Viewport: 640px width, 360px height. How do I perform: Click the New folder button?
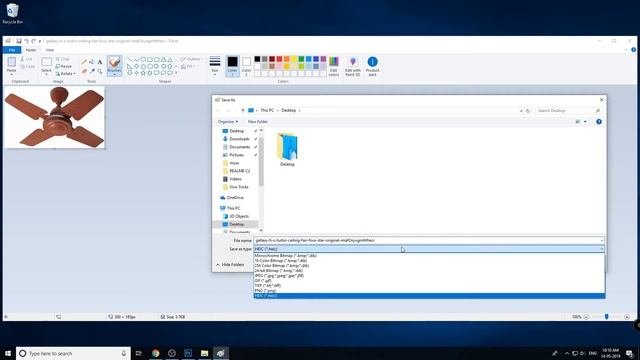coord(258,122)
